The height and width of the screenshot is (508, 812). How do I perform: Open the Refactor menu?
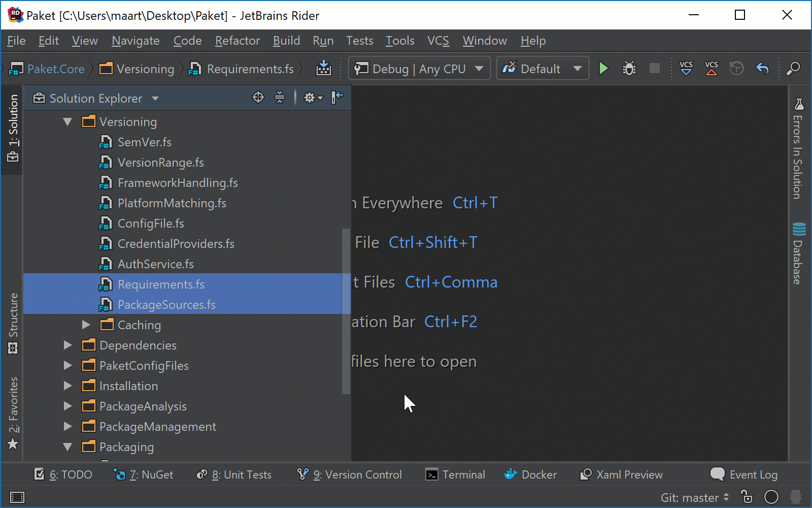[x=237, y=41]
